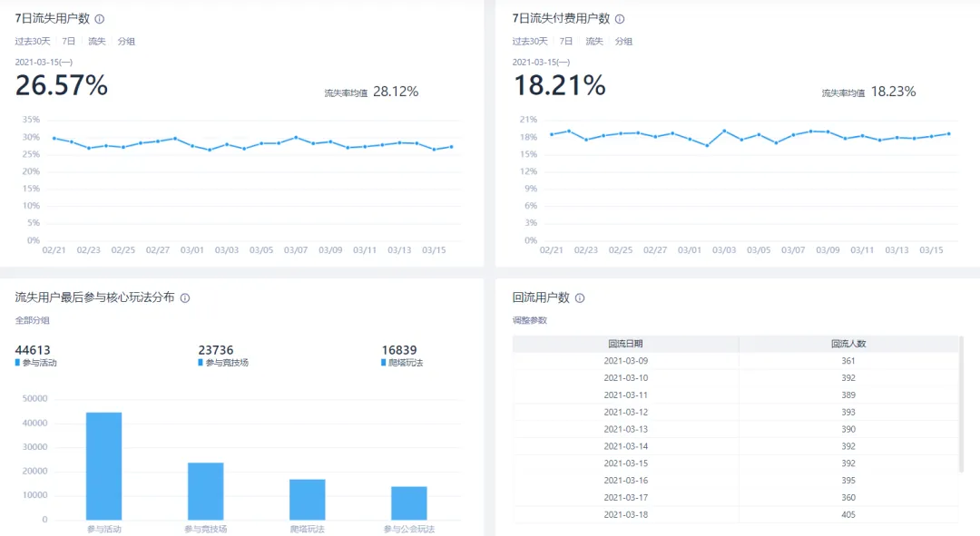Click the 26.57% headline value

pyautogui.click(x=62, y=85)
